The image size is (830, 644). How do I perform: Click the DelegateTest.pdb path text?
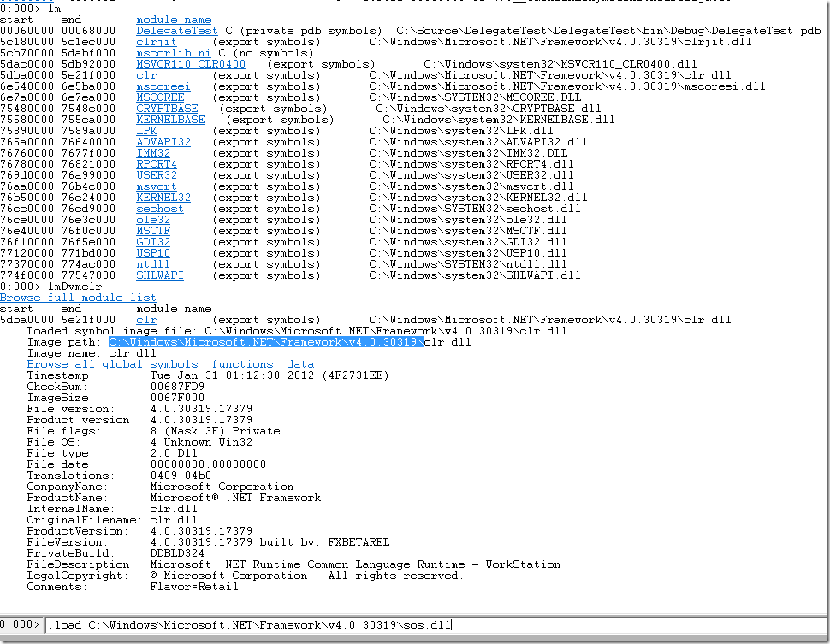608,31
